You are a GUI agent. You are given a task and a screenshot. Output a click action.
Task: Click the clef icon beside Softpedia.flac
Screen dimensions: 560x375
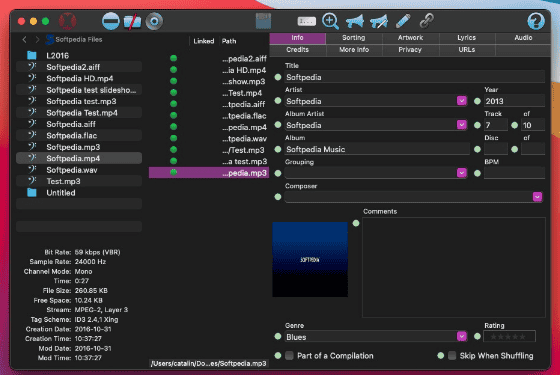[x=32, y=135]
